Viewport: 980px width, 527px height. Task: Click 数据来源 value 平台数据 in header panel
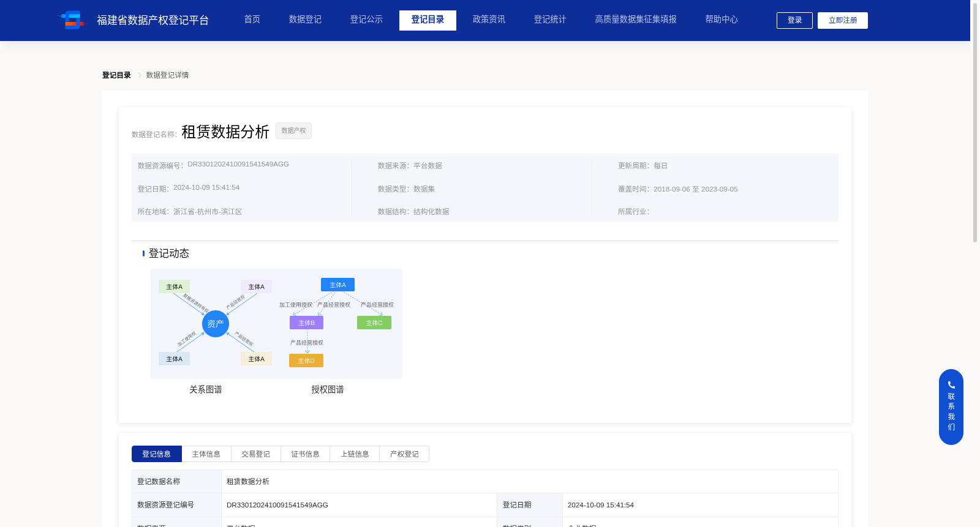tap(428, 166)
